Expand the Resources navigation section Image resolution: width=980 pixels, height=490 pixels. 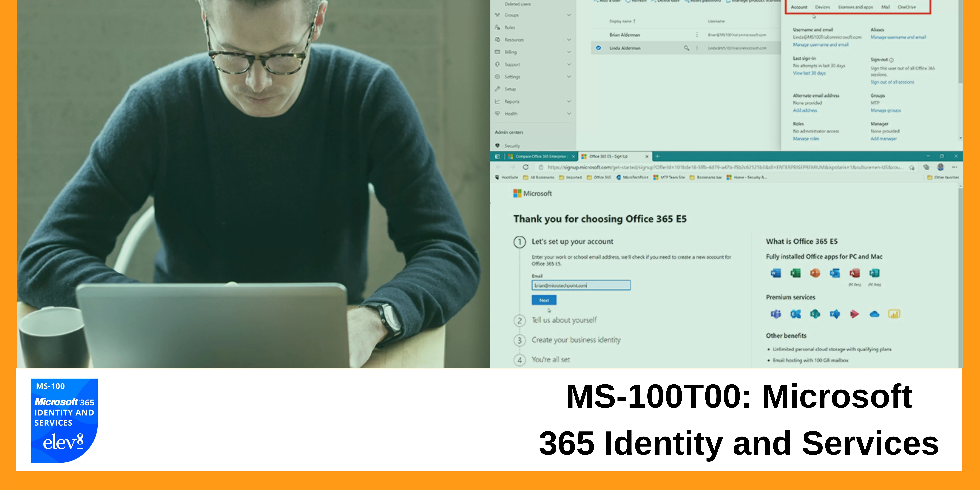pos(569,40)
